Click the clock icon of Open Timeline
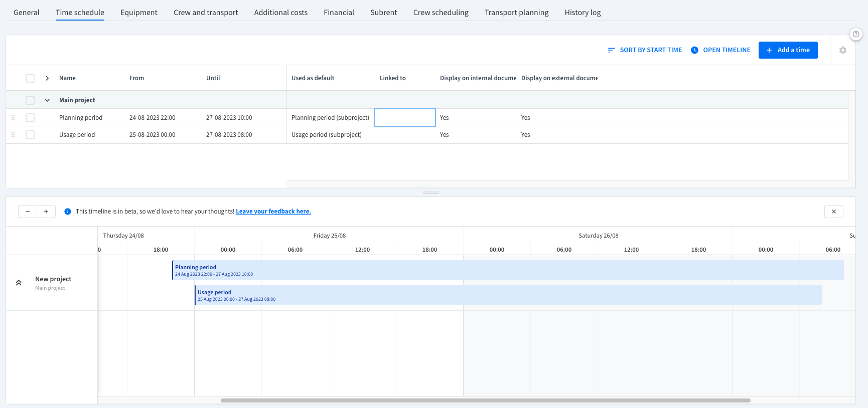Viewport: 868px width, 408px height. (694, 50)
